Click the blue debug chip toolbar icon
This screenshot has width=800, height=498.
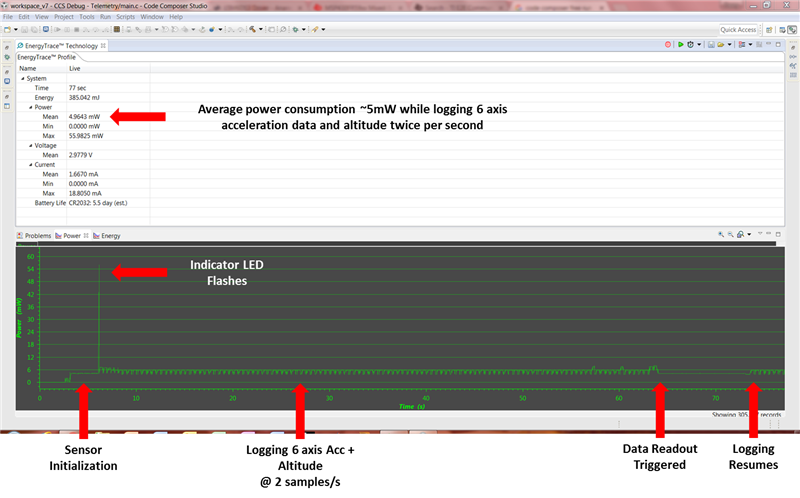tap(46, 30)
